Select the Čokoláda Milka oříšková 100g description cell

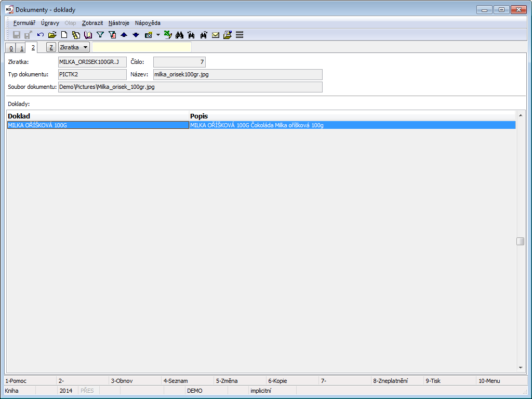coord(352,125)
